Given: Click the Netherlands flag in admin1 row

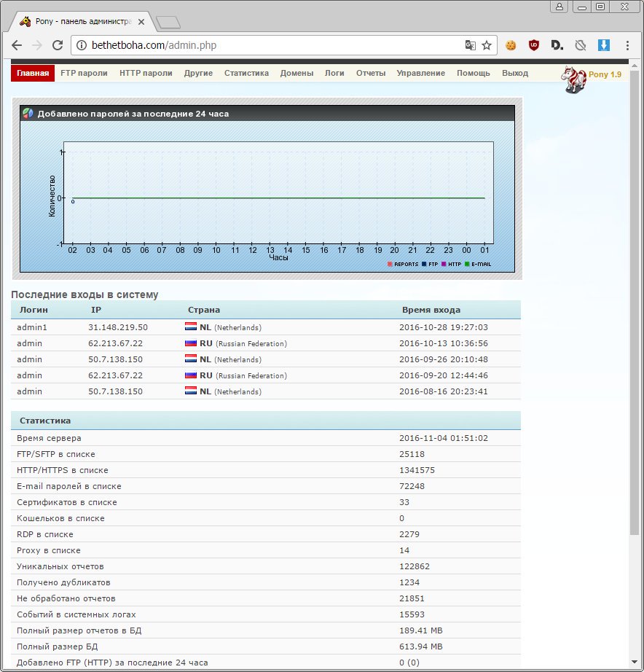Looking at the screenshot, I should [x=191, y=327].
